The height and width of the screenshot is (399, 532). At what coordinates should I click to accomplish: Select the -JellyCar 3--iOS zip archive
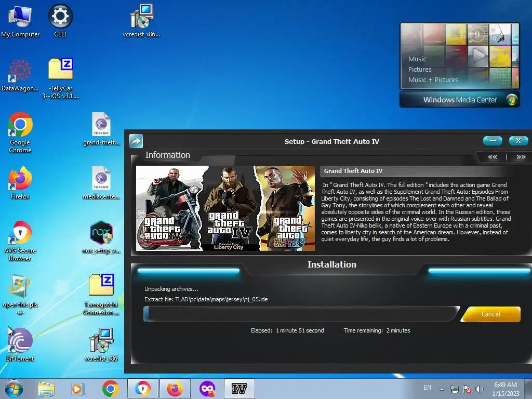61,79
